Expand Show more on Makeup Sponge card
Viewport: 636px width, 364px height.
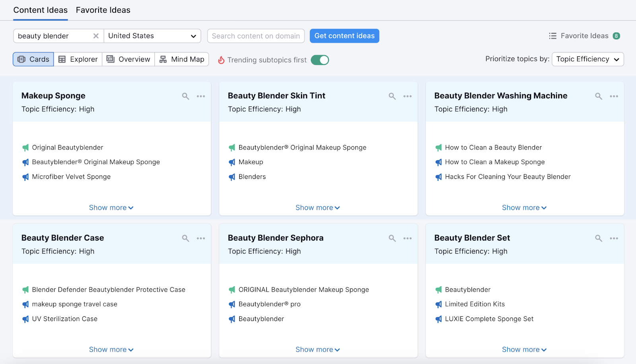[x=111, y=208]
